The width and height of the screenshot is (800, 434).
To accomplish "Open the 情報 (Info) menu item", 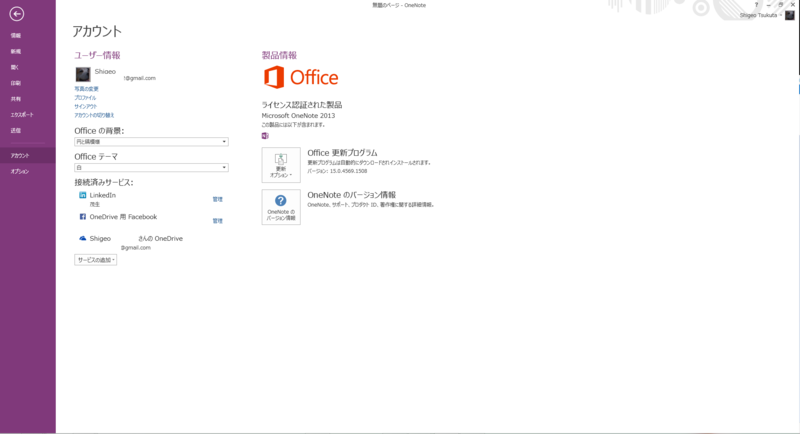I will click(16, 36).
